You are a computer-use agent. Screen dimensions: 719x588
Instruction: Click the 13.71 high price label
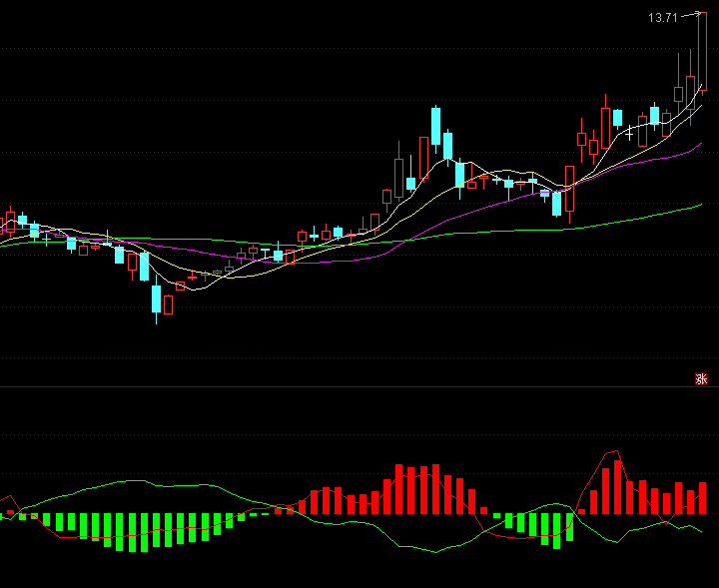663,18
